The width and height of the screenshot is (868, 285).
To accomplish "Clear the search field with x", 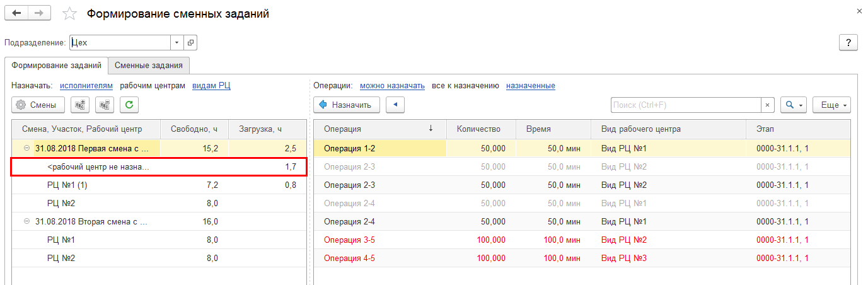I will (x=767, y=105).
